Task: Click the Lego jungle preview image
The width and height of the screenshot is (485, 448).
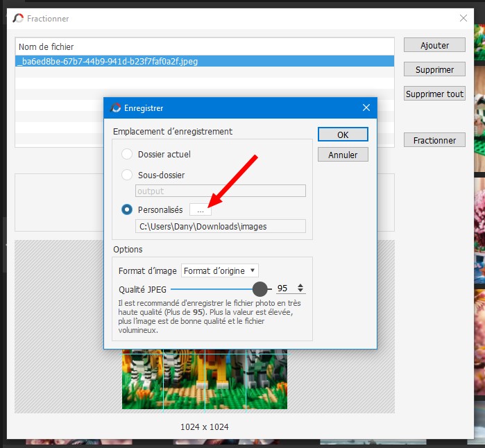Action: click(205, 379)
